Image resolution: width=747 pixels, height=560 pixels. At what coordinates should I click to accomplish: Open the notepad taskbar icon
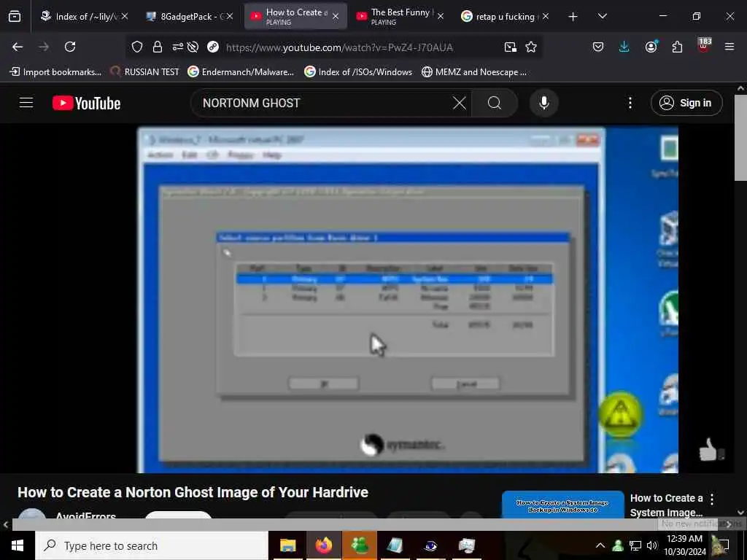(x=395, y=545)
